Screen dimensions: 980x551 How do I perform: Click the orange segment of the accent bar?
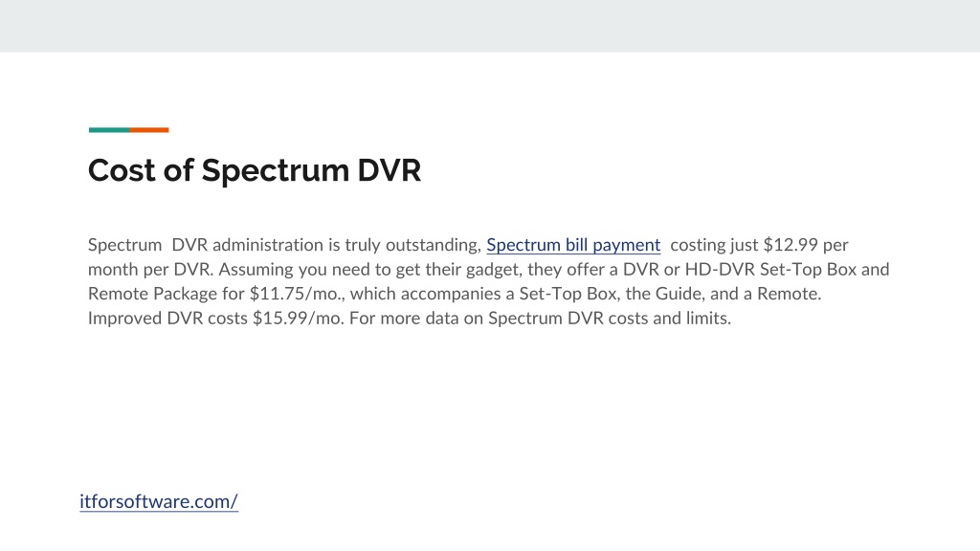pyautogui.click(x=148, y=130)
